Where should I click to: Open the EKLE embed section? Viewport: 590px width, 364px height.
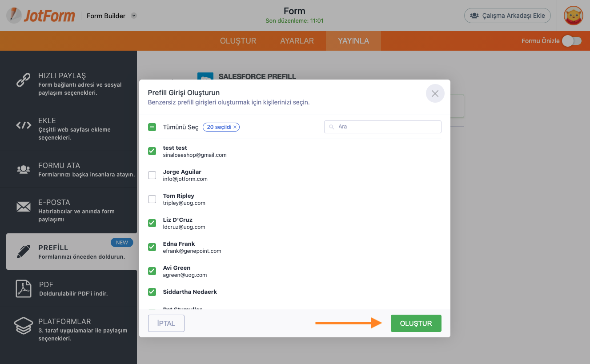(x=68, y=128)
